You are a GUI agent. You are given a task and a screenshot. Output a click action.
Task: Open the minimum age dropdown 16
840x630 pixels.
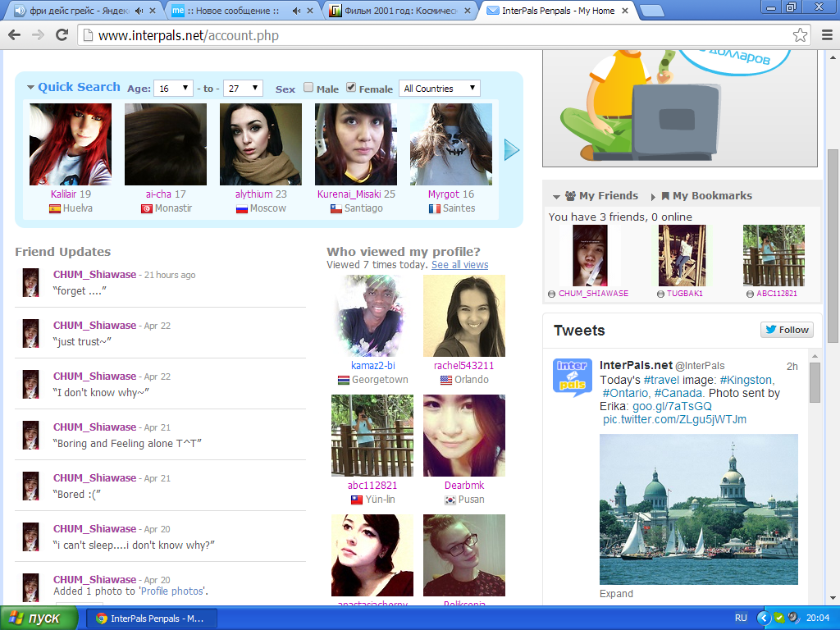coord(173,89)
